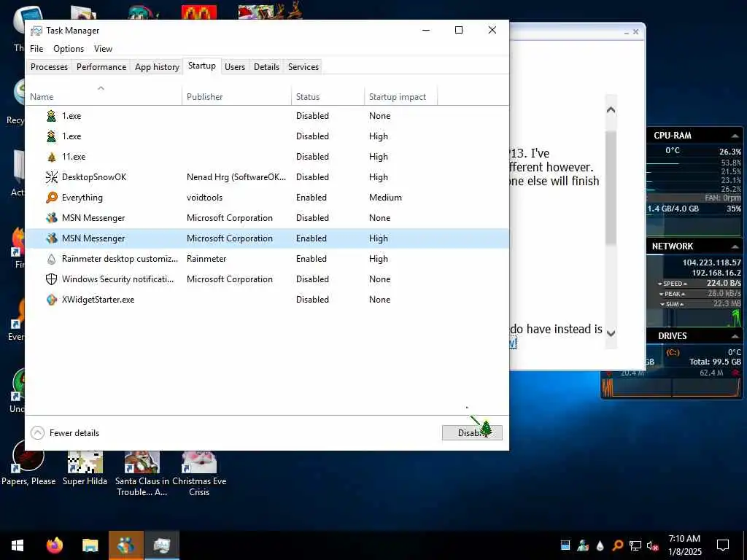This screenshot has width=747, height=560.
Task: Sort by the Startup impact column header
Action: point(400,97)
